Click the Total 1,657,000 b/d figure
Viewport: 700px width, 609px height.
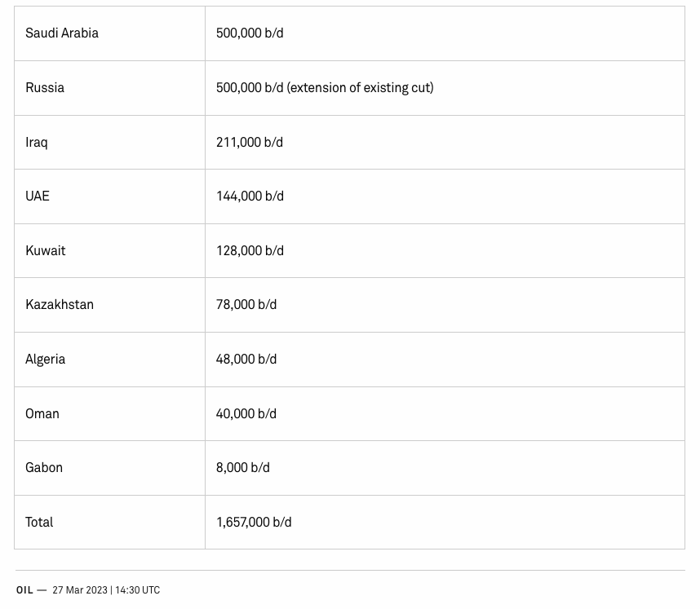[x=254, y=523]
